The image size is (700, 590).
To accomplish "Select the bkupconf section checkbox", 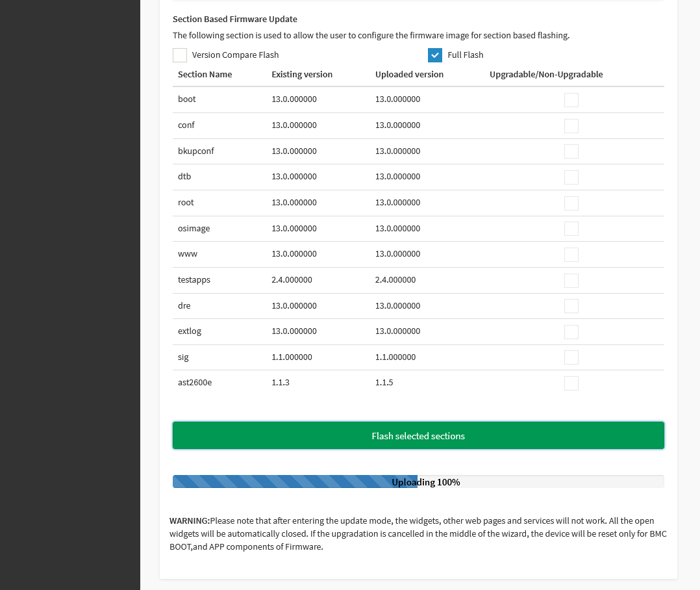I will pyautogui.click(x=571, y=151).
